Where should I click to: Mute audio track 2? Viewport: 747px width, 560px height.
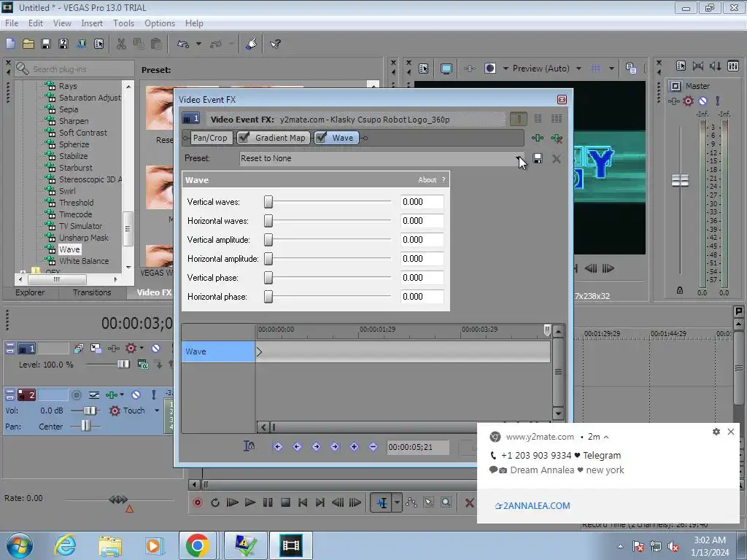[136, 394]
